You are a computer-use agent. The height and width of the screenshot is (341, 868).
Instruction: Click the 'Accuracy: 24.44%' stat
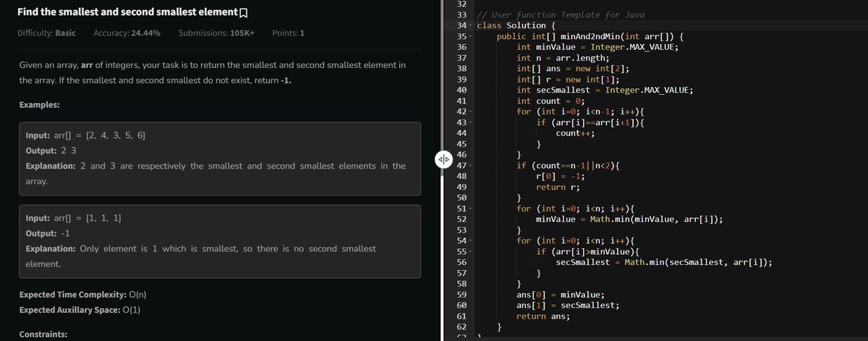point(127,33)
